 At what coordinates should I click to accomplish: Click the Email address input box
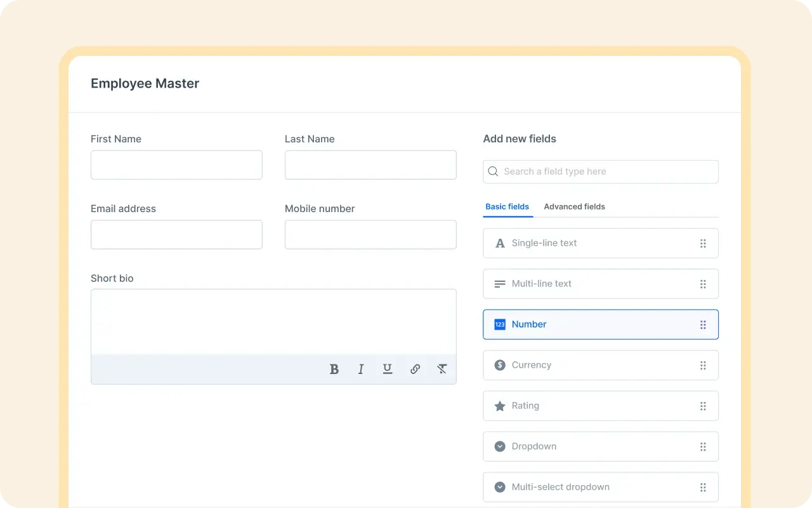(x=176, y=235)
